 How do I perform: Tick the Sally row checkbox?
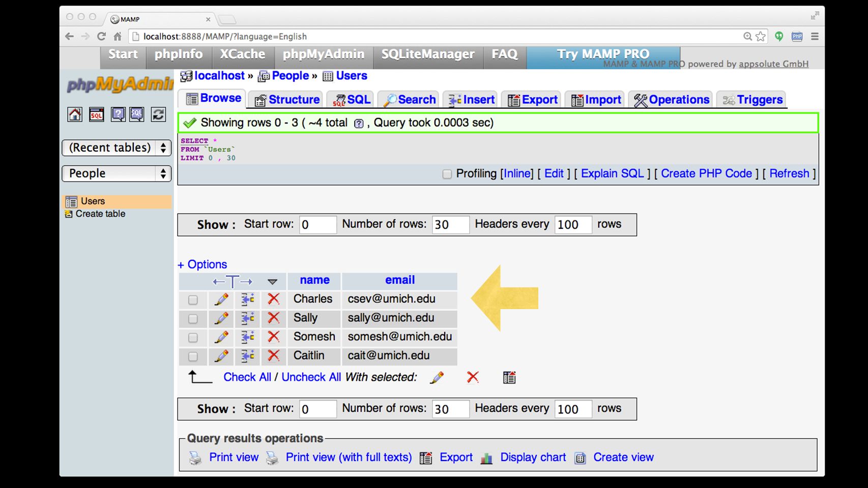(x=193, y=319)
